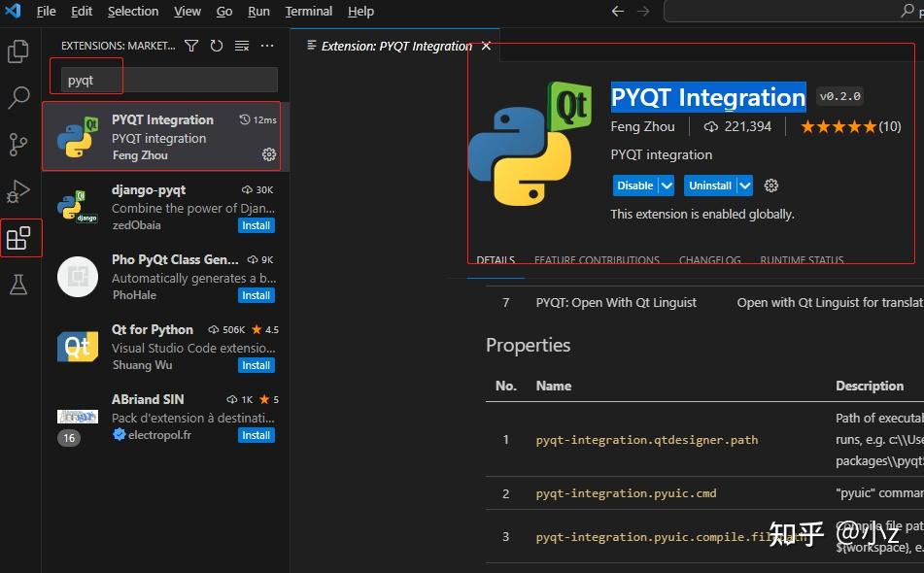Install the django-pyqt extension
Image resolution: width=924 pixels, height=573 pixels.
click(256, 224)
